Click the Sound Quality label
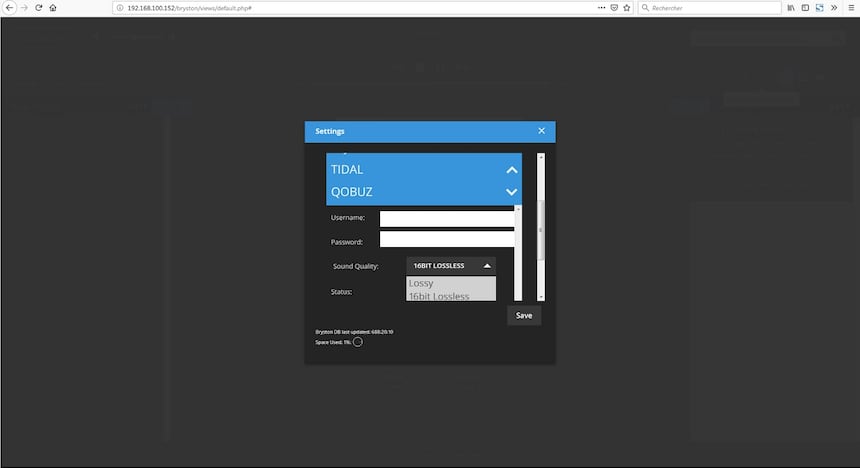 pyautogui.click(x=355, y=266)
